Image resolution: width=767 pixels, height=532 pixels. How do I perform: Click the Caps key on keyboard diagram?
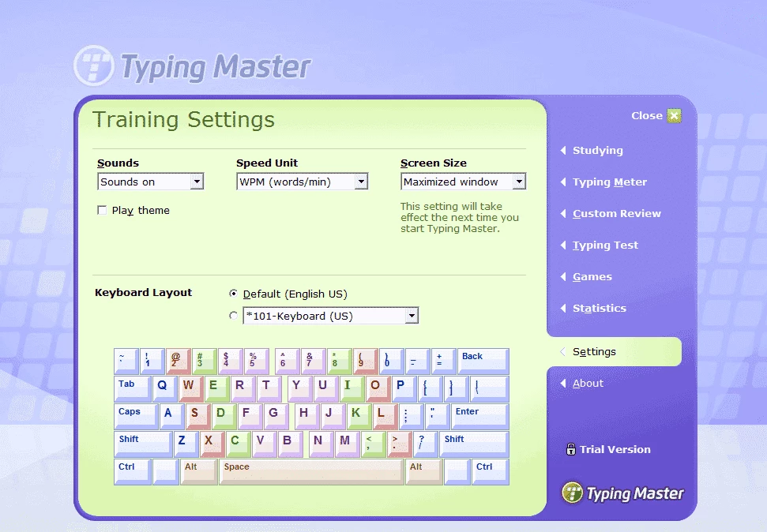(x=136, y=416)
